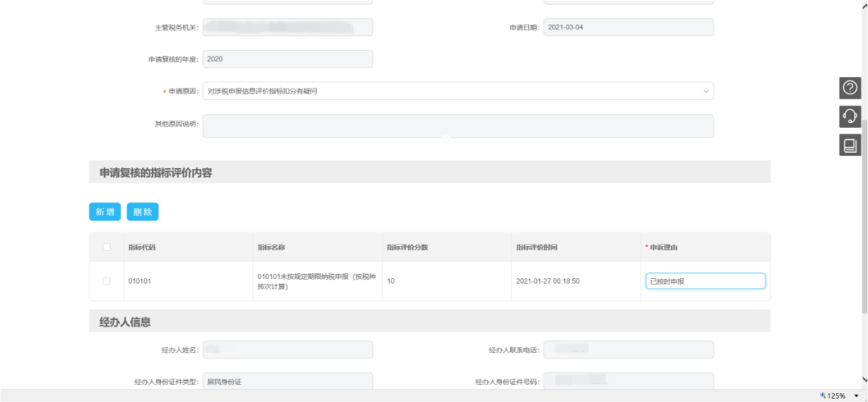The image size is (868, 402).
Task: Click the 经办人身份证件号码 field
Action: pos(628,382)
